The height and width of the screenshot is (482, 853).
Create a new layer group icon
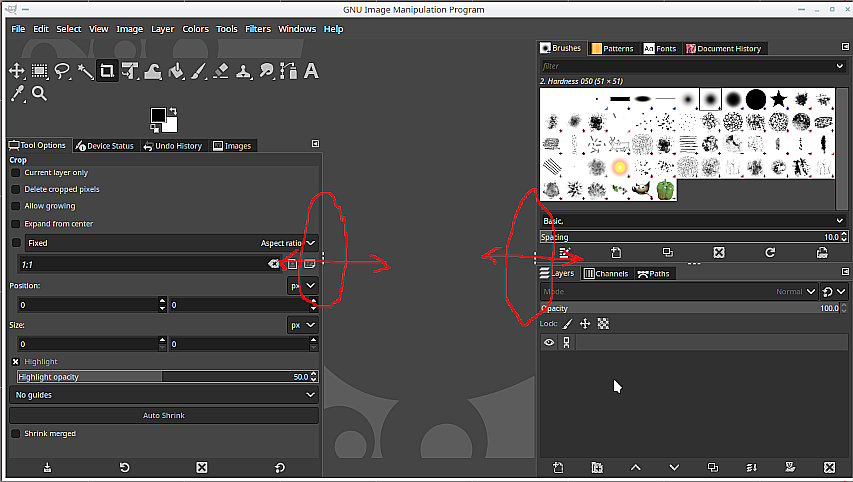pos(597,467)
